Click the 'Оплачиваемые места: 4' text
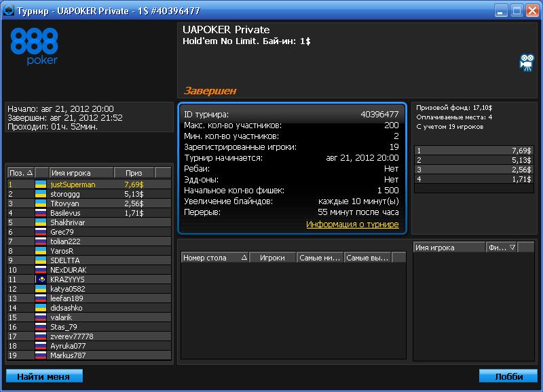 click(454, 117)
